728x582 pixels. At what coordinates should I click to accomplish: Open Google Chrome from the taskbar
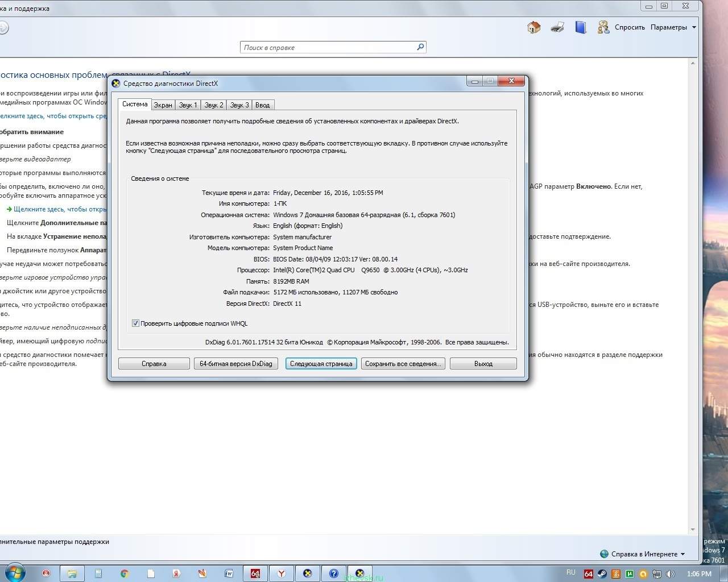point(125,573)
